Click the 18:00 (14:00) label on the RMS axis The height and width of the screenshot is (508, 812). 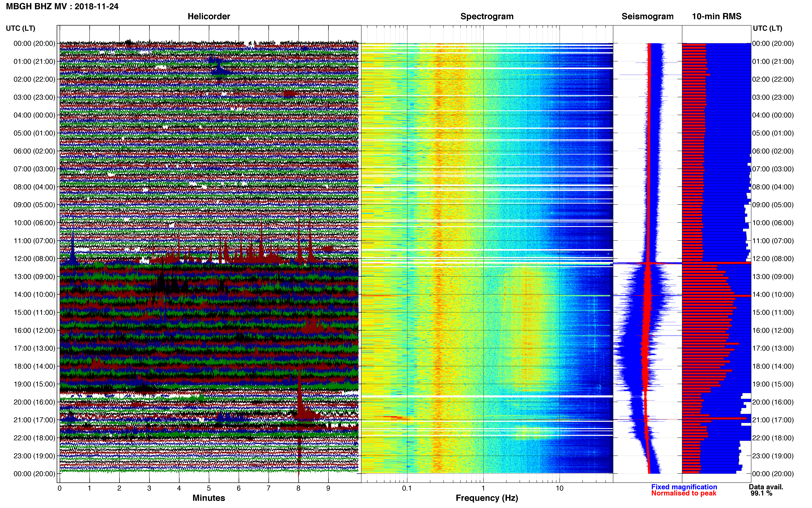tap(773, 366)
